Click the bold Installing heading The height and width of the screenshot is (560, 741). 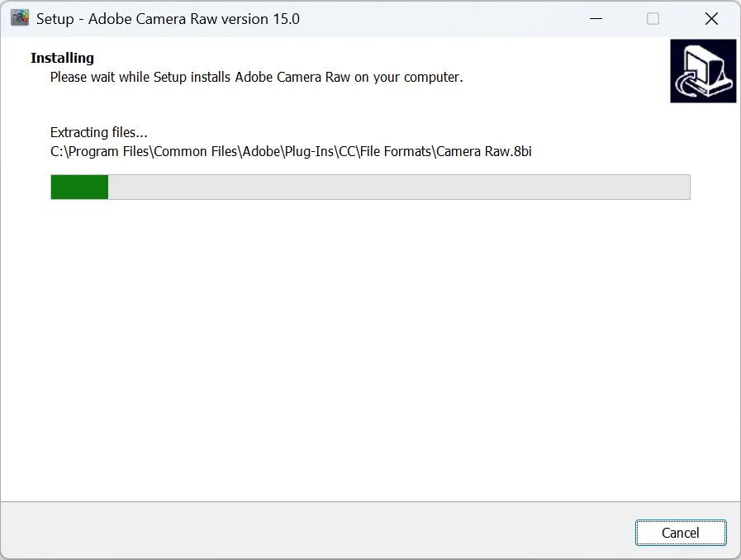click(63, 58)
